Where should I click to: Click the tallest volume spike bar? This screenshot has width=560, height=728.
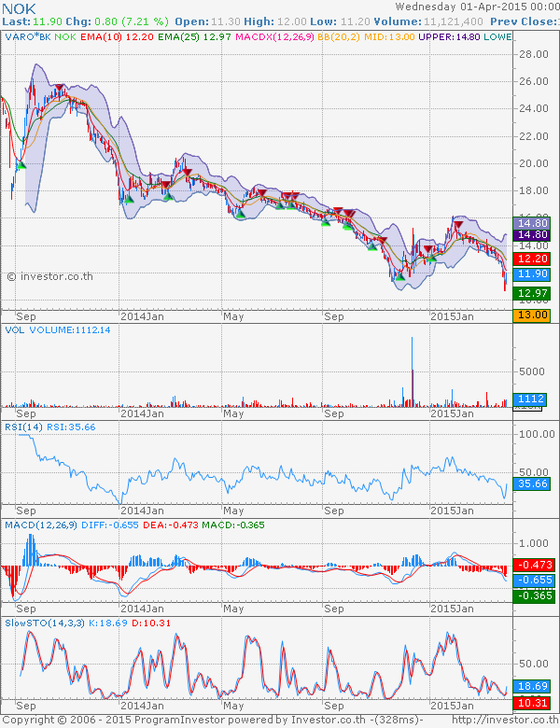tap(412, 371)
